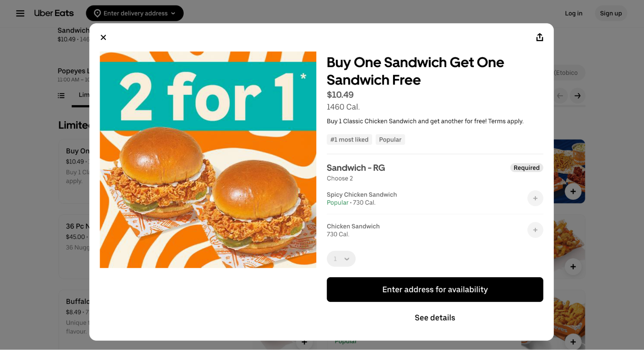Select the Popular tag on the sandwich

click(x=390, y=139)
